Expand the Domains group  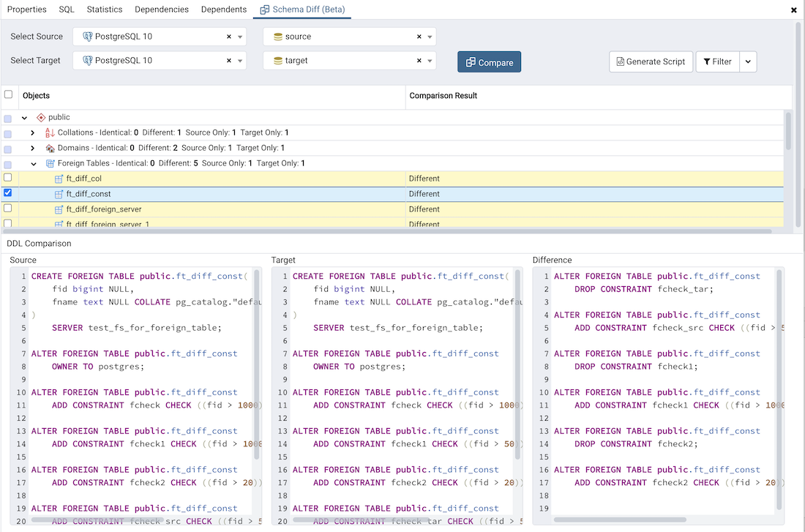(33, 148)
